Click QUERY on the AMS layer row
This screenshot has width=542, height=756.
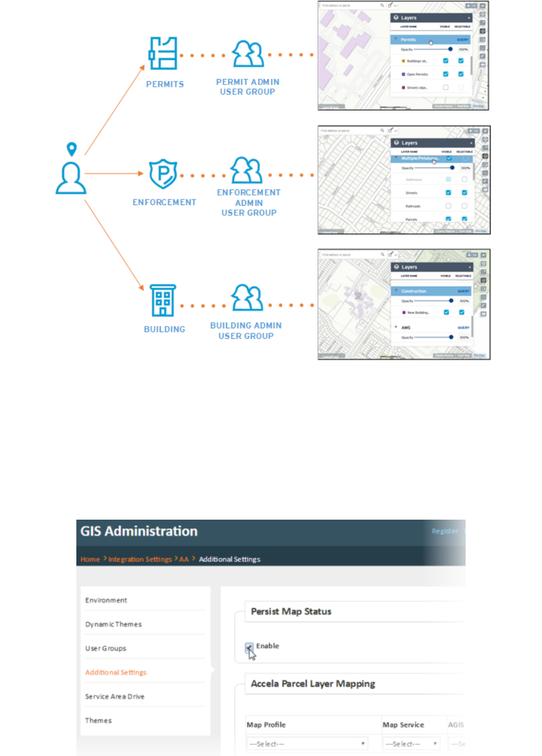463,327
